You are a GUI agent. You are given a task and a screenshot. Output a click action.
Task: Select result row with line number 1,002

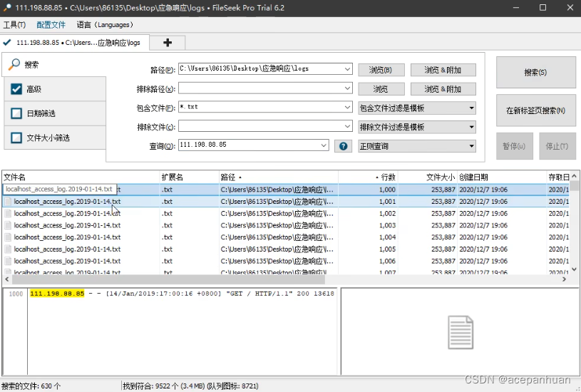[286, 213]
